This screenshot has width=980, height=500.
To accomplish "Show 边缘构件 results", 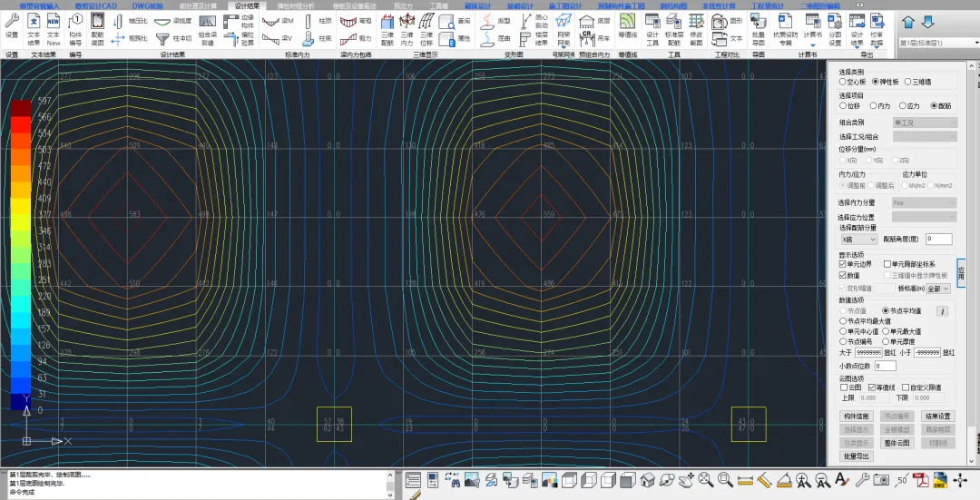I will tap(240, 21).
